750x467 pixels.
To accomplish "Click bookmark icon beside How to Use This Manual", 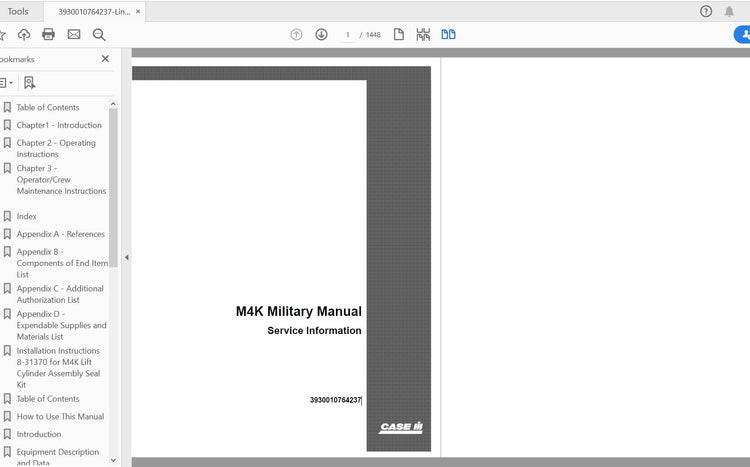I will click(7, 416).
